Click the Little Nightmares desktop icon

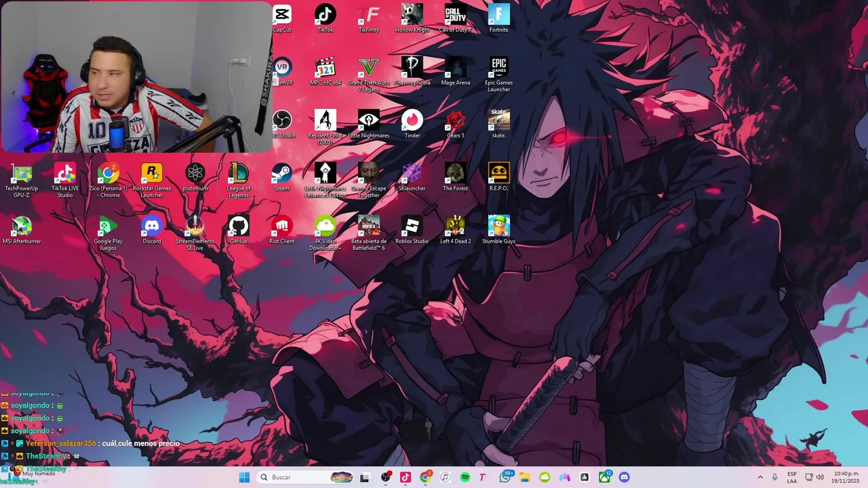pos(369,124)
